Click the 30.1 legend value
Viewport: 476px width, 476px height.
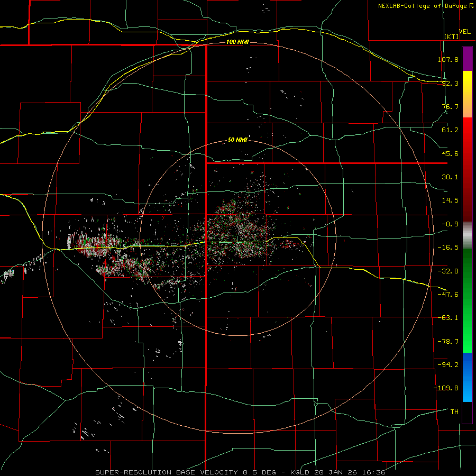point(450,177)
